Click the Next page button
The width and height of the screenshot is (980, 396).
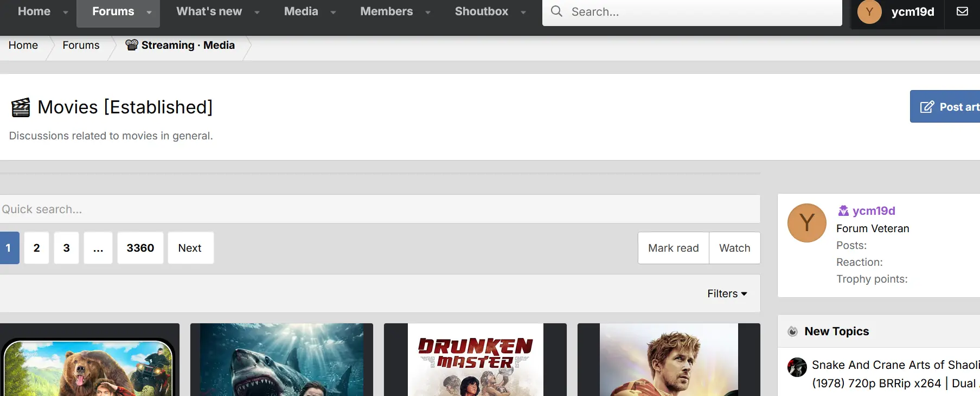(x=190, y=248)
